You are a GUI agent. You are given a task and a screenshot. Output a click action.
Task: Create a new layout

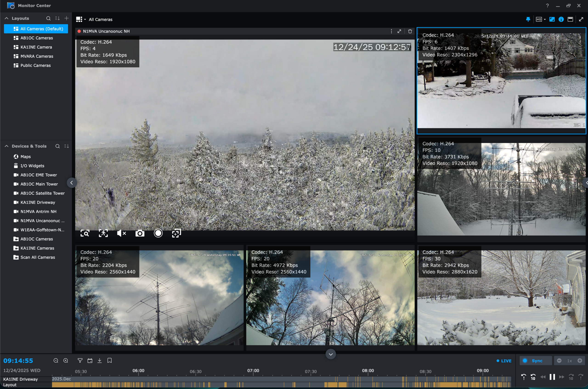[x=66, y=18]
